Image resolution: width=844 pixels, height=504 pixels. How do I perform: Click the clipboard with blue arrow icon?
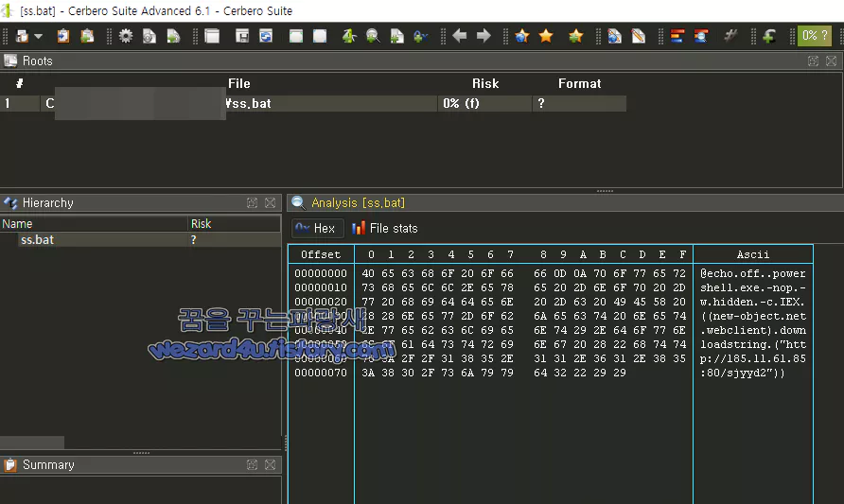(x=63, y=36)
